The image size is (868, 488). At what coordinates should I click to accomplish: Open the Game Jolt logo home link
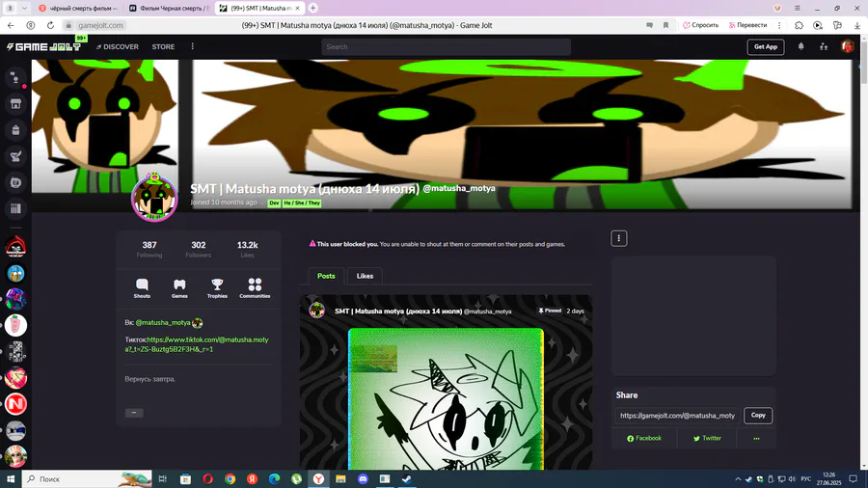coord(43,47)
